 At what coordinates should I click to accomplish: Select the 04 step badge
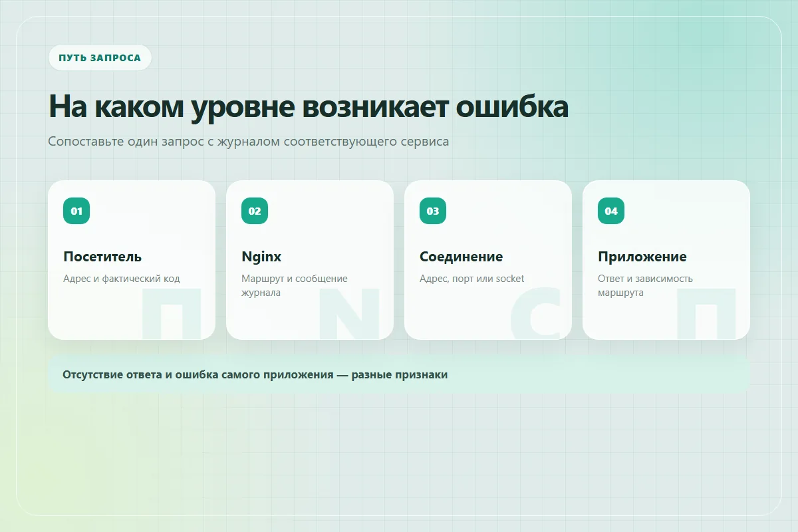[x=611, y=211]
